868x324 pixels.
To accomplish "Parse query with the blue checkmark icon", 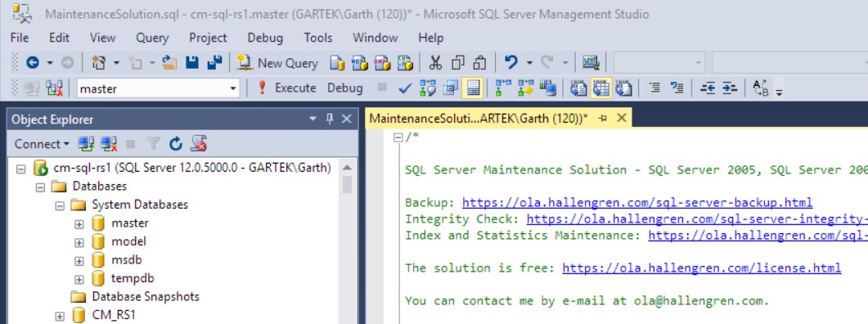I will [x=405, y=88].
